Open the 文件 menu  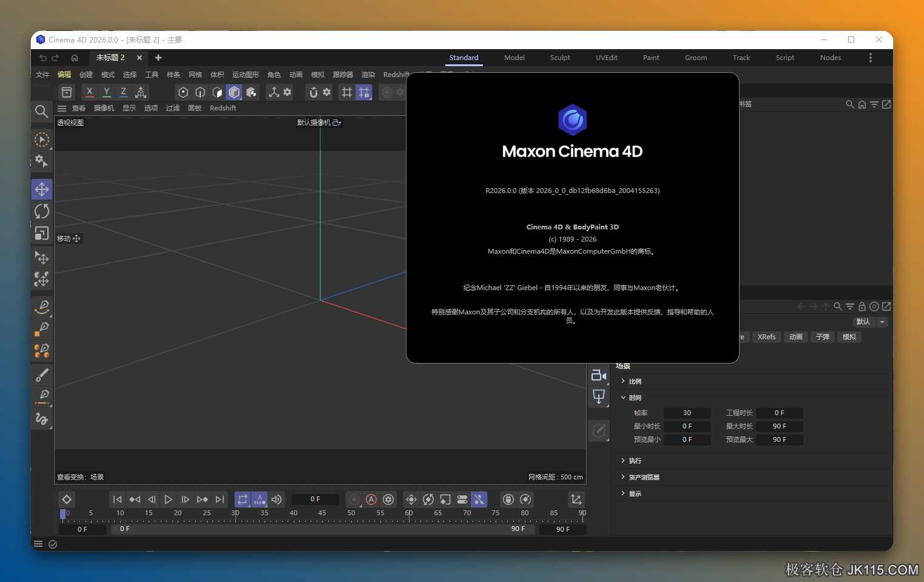[x=42, y=75]
